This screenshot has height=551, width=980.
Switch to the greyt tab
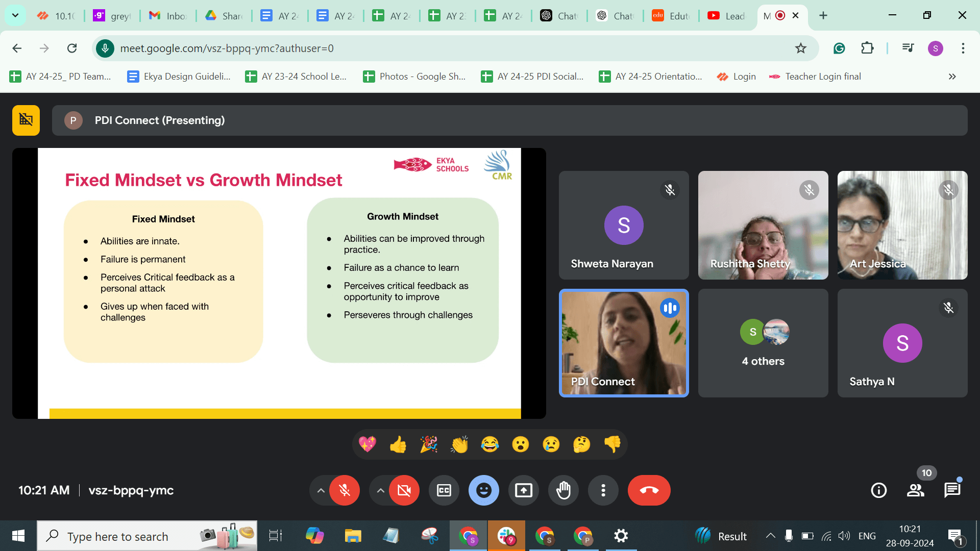[x=112, y=16]
